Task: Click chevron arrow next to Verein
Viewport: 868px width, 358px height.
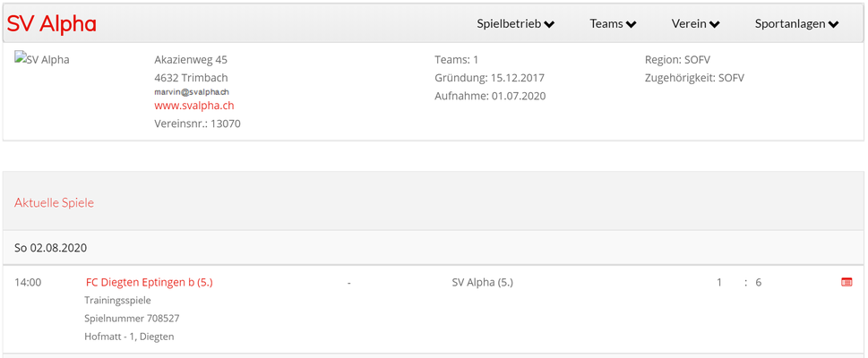Action: coord(714,24)
